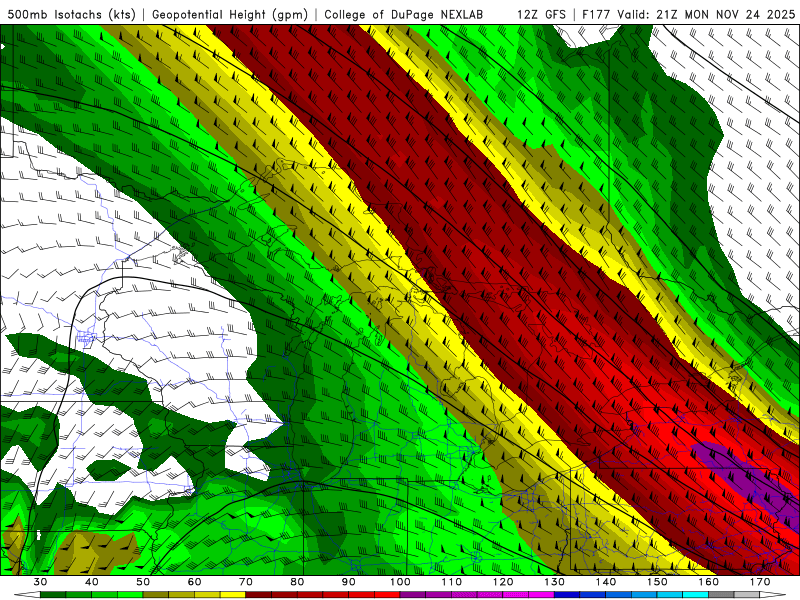Click the 140 label on the color scale
Viewport: 800px width, 600px height.
coord(606,582)
